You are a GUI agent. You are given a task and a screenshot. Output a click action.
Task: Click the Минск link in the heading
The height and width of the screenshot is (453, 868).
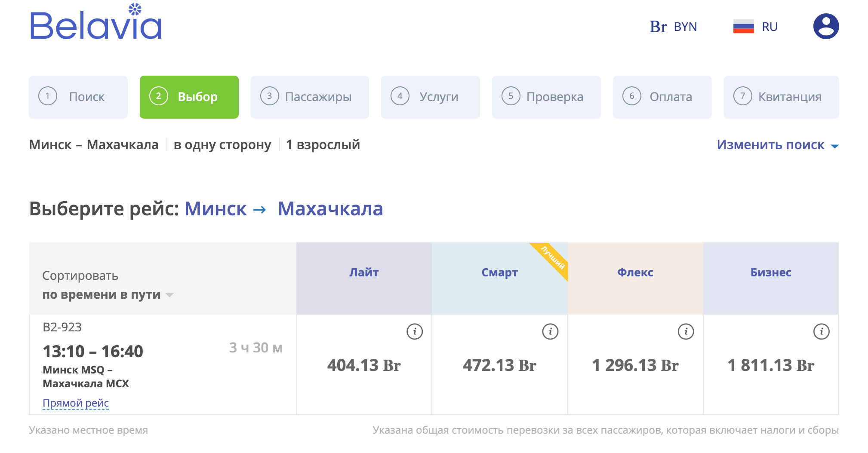pos(215,209)
